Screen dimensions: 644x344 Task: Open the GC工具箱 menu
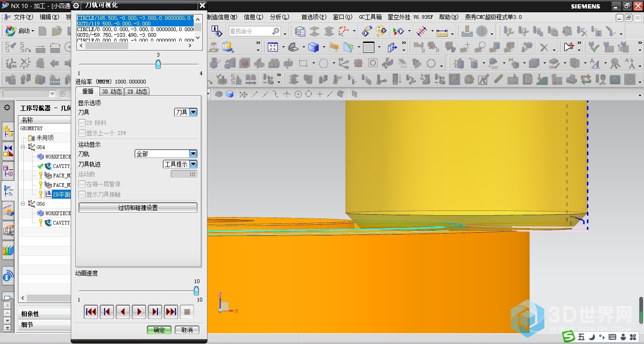370,17
